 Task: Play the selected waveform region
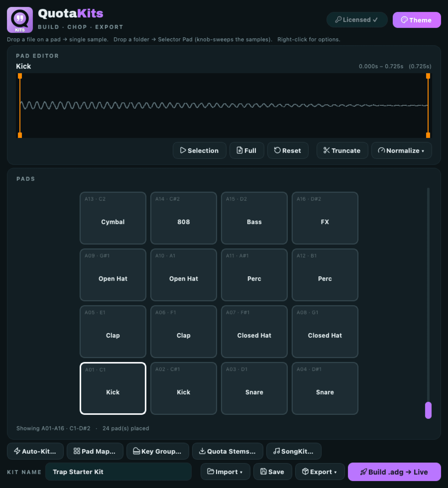tap(199, 150)
